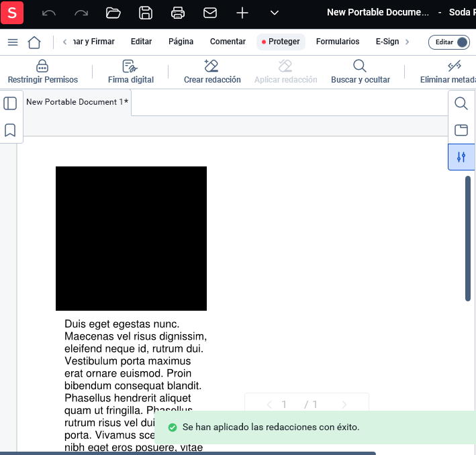Viewport: 476px width, 455px height.
Task: Undo the last action
Action: [x=49, y=13]
